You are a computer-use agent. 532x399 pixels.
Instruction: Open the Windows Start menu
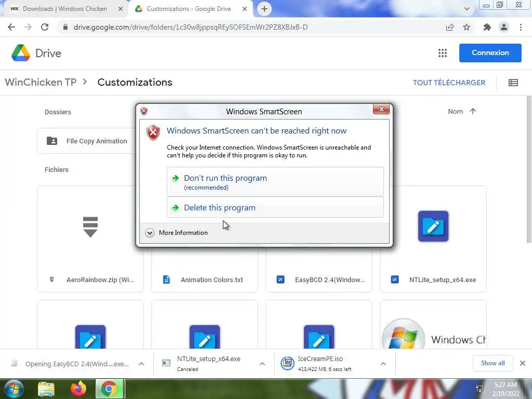point(14,389)
